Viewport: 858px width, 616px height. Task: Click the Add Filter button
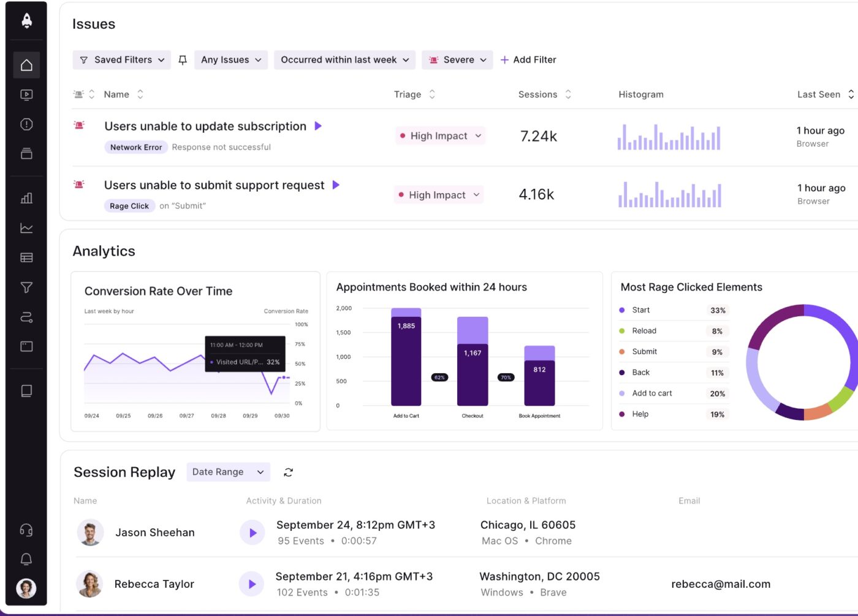[x=528, y=60]
